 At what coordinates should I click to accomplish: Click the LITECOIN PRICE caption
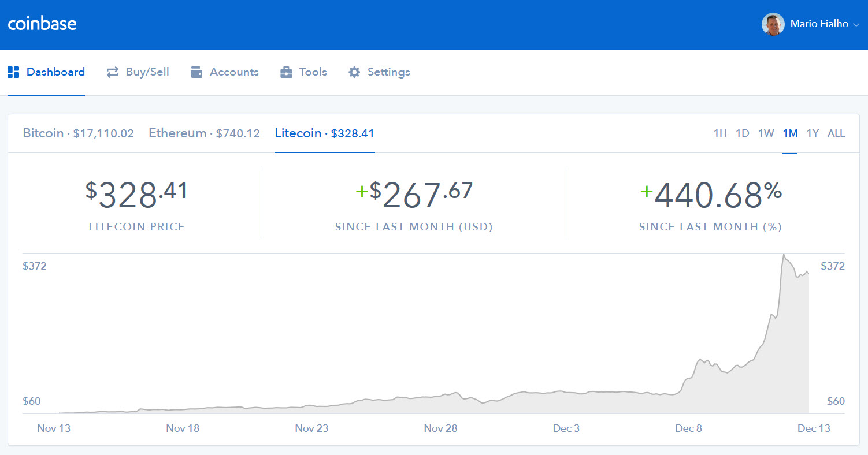[137, 227]
